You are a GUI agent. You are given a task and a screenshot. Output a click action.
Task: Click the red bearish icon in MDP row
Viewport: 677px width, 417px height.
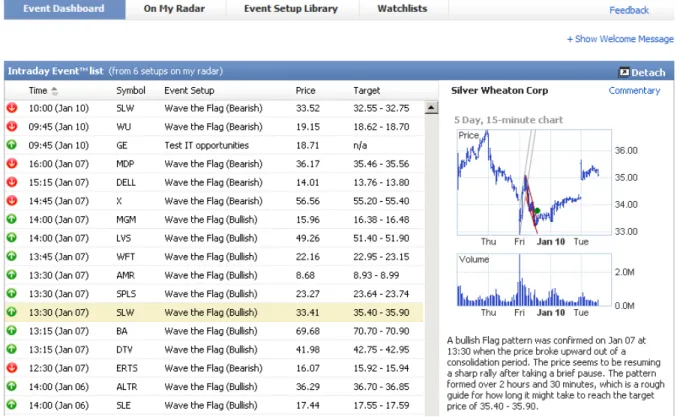12,163
